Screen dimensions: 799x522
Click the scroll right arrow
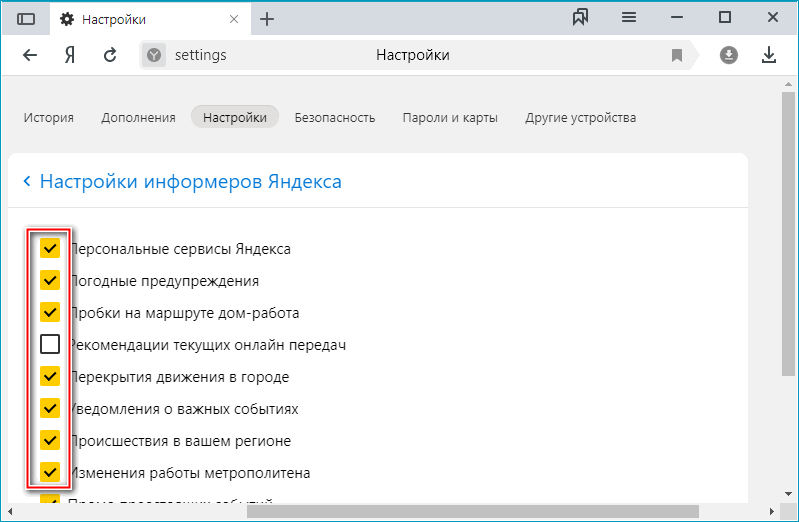point(771,511)
